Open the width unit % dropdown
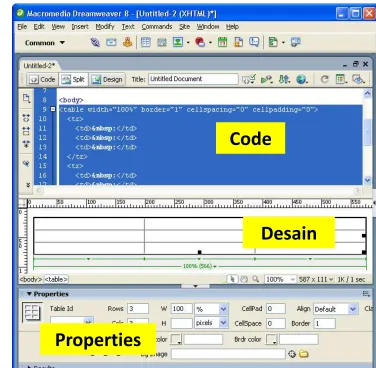The width and height of the screenshot is (376, 368). pos(224,309)
